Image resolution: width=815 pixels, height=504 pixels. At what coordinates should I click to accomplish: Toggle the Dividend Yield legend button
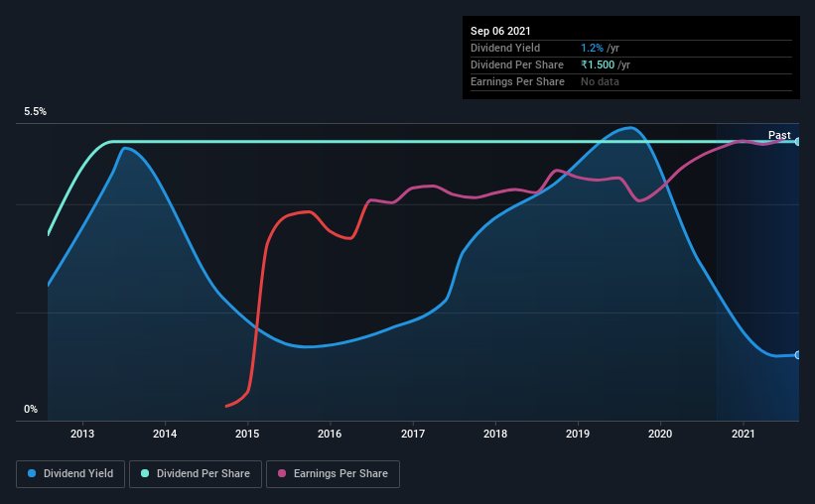point(70,474)
